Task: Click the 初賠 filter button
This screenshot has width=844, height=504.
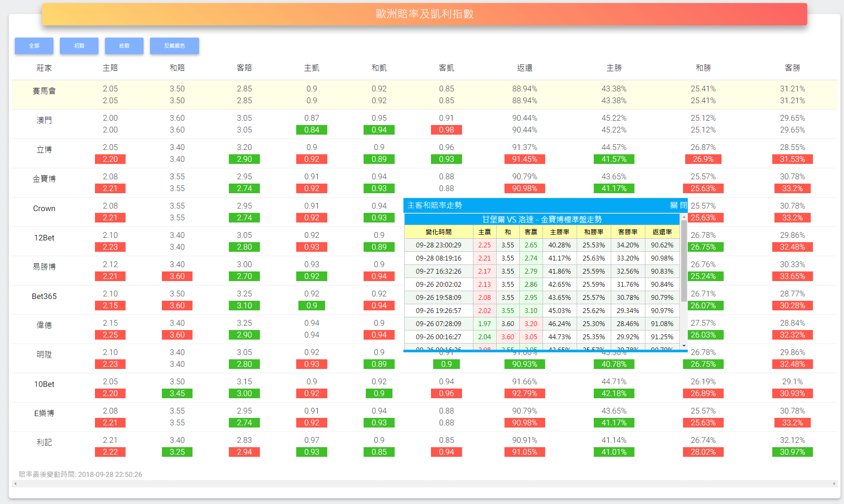Action: [79, 46]
